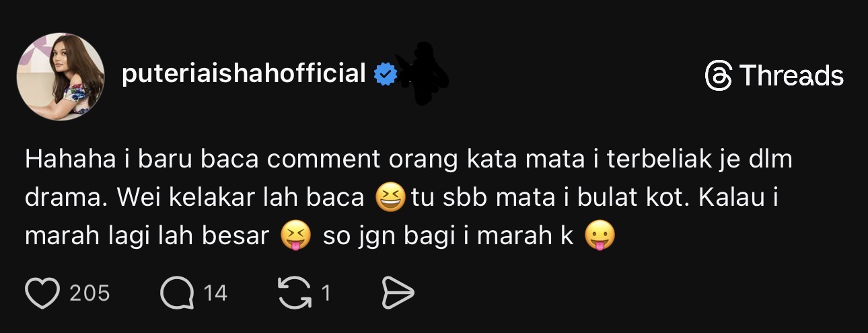Share the post via paper plane icon

point(398,293)
